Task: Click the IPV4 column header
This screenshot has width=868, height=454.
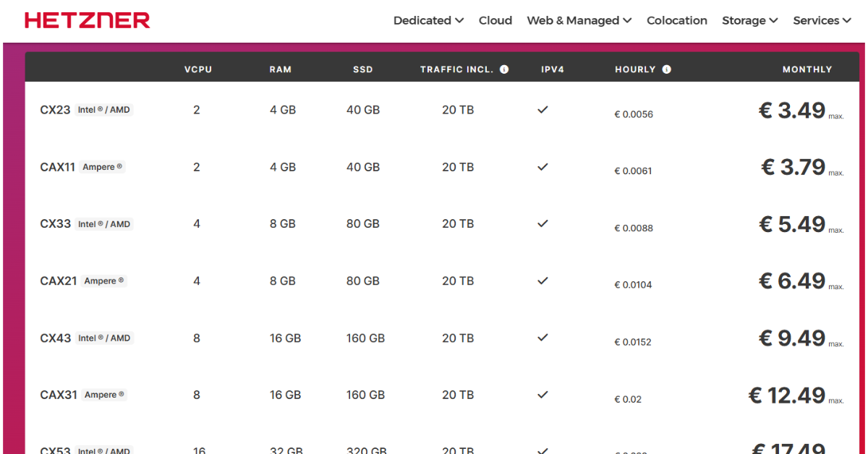Action: [553, 69]
